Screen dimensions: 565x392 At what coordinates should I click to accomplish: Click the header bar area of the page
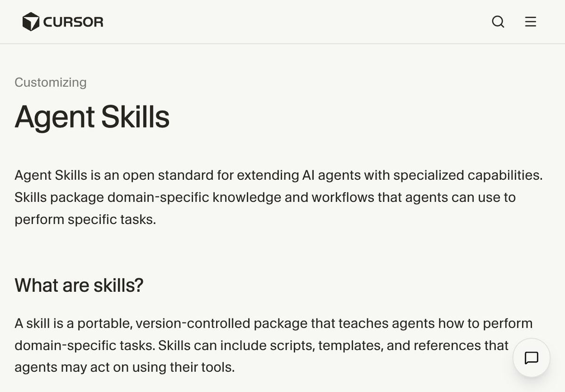point(282,22)
